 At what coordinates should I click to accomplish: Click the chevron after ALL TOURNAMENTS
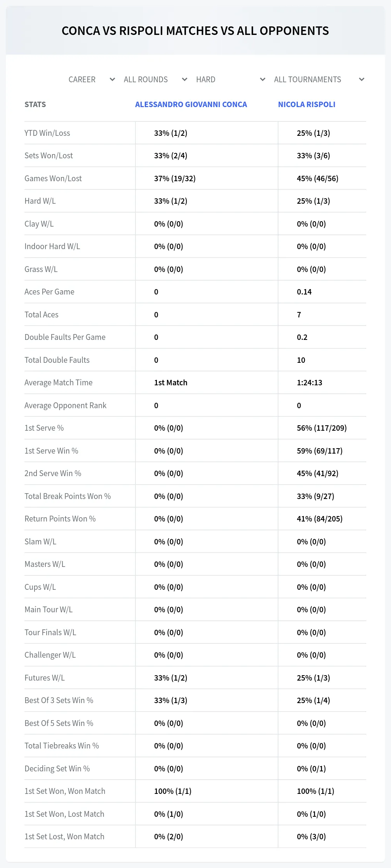click(361, 80)
